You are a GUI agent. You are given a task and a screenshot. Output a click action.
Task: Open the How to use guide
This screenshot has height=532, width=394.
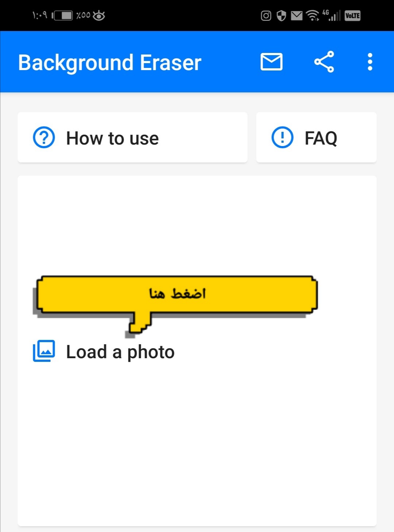(132, 137)
